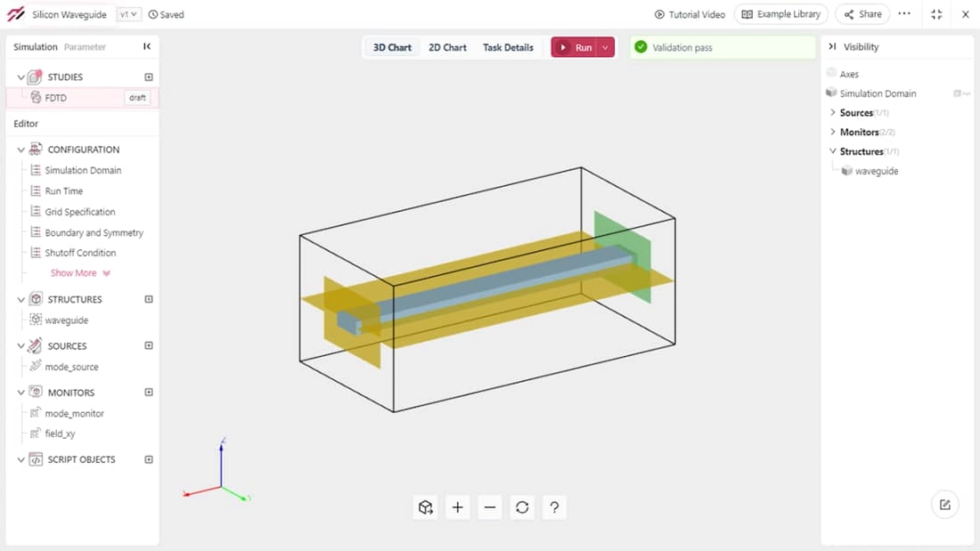The height and width of the screenshot is (551, 980).
Task: Add a new structure with plus icon
Action: (149, 300)
